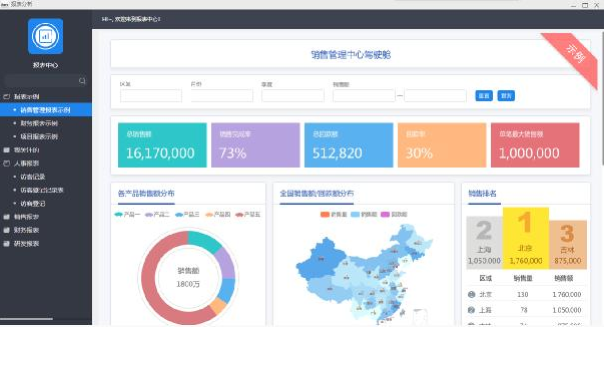Open the 区域 filter dropdown

click(151, 95)
